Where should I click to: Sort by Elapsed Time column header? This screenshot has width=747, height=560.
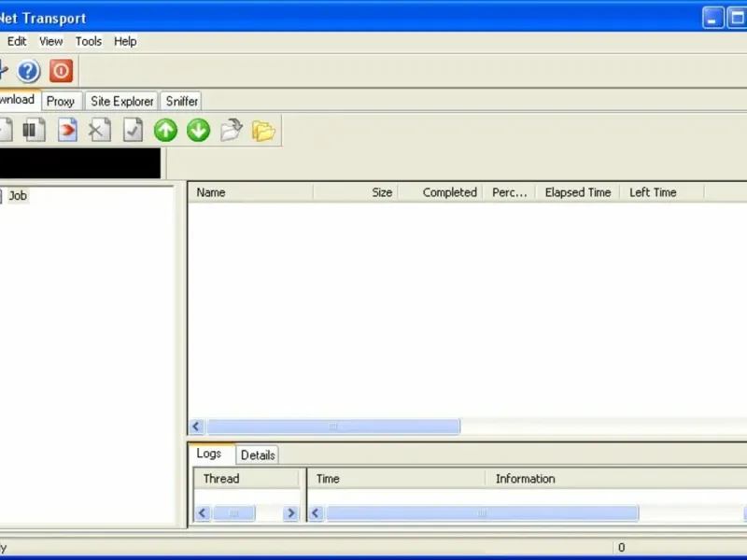click(577, 192)
